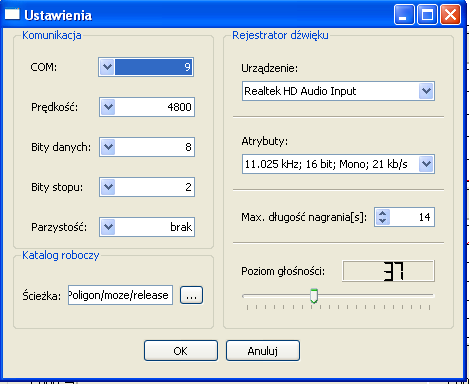
Task: Open the Urządzenie device dropdown
Action: coord(426,91)
